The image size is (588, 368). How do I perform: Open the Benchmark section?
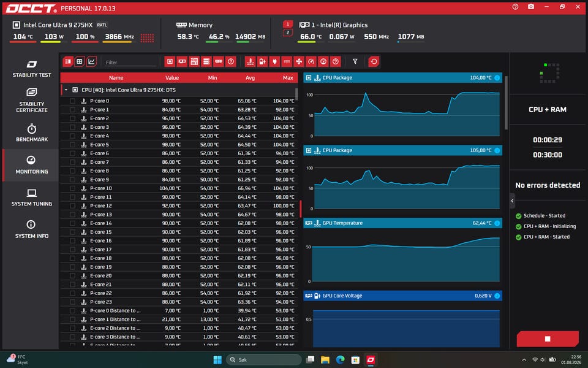[x=31, y=133]
